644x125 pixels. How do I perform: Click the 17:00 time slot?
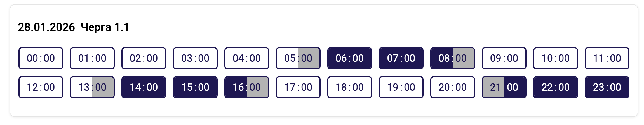(x=298, y=87)
